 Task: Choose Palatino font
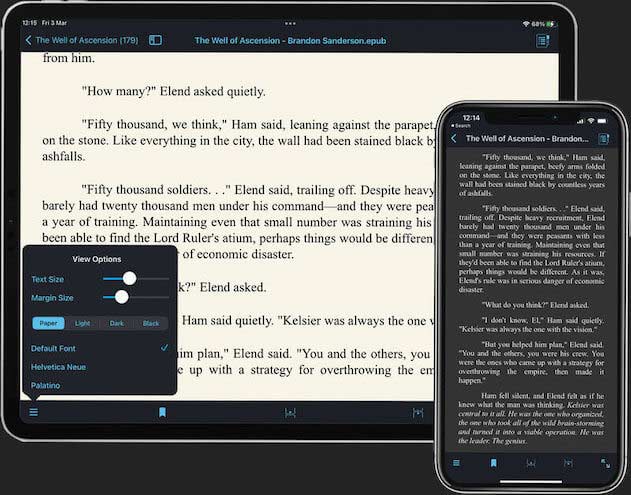click(x=99, y=386)
